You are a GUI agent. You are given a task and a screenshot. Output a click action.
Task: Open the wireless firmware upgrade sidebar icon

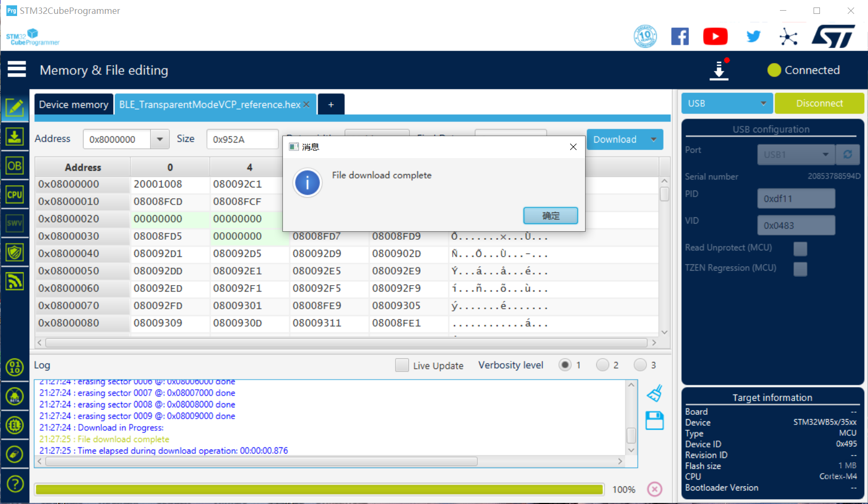coord(14,281)
